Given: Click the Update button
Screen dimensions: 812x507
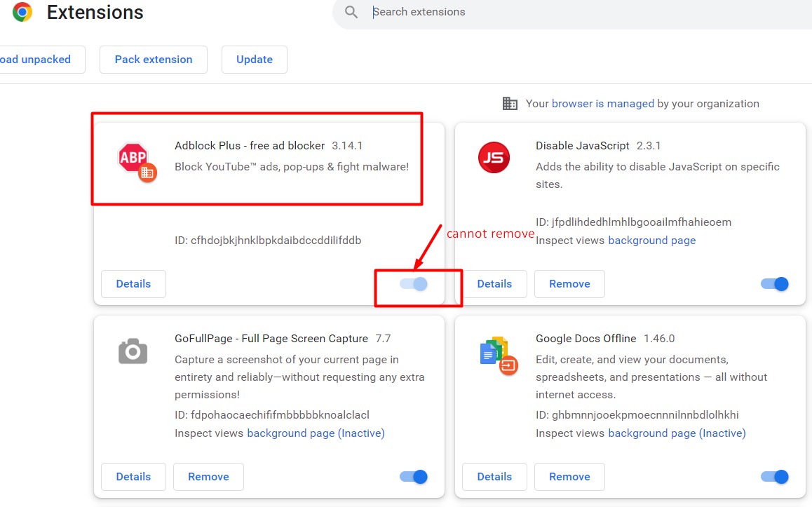Looking at the screenshot, I should (255, 60).
